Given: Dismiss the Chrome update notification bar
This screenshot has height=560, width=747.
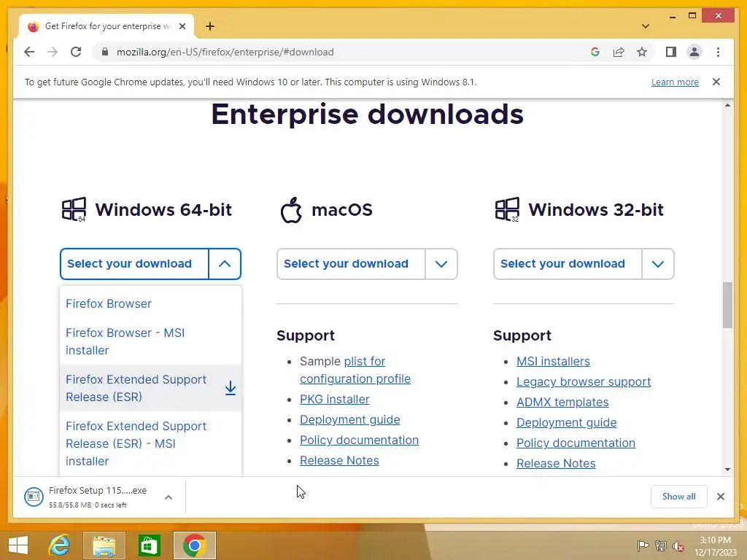Looking at the screenshot, I should (716, 82).
